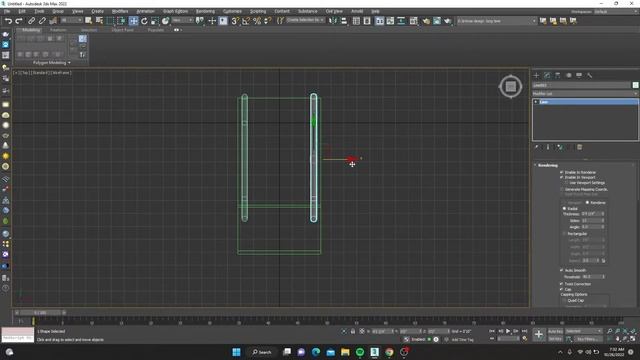The width and height of the screenshot is (640, 360).
Task: Open the Rendering menu
Action: 205,11
